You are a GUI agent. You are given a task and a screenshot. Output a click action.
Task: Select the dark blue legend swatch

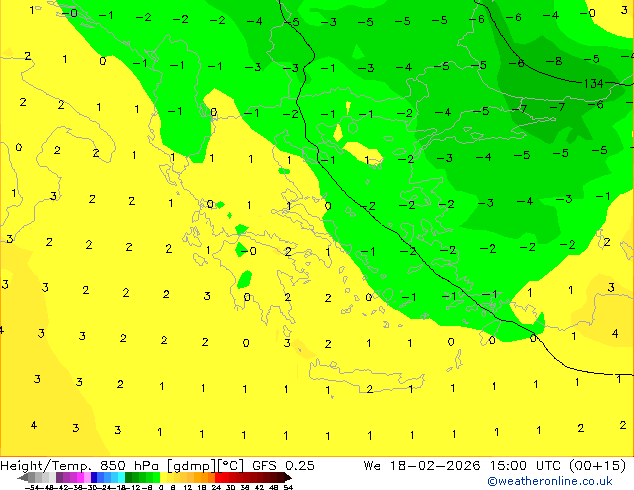94,477
